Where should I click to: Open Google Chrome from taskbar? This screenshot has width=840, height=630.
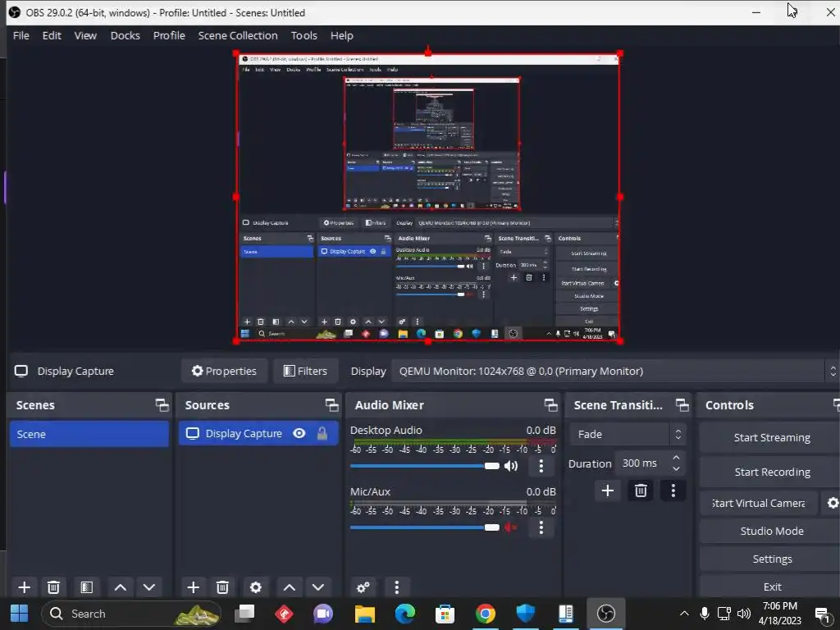(x=485, y=614)
